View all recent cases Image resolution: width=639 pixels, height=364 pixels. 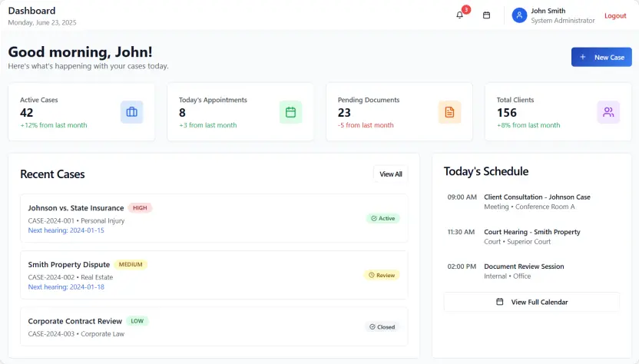tap(390, 174)
